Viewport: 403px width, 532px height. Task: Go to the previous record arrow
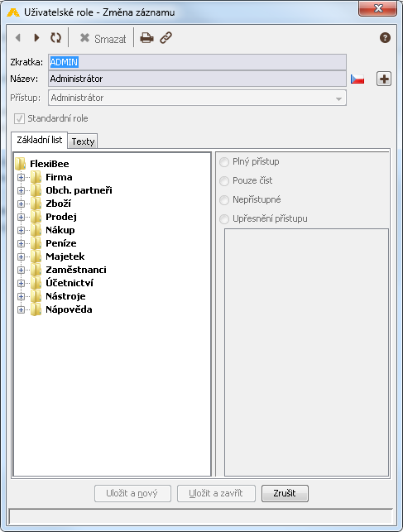tap(18, 38)
